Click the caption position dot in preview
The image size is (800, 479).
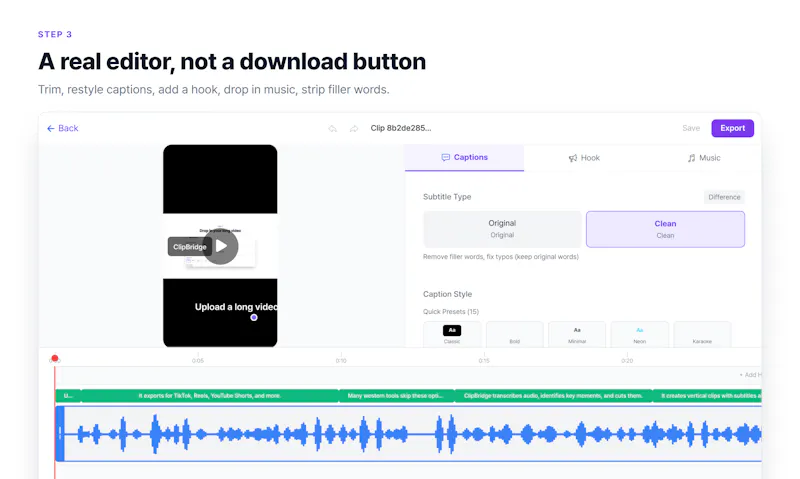(x=254, y=317)
